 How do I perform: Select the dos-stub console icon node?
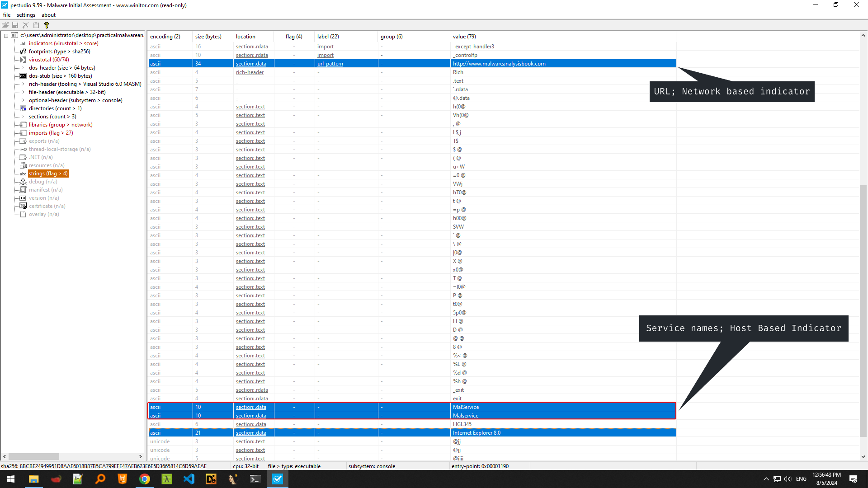60,76
